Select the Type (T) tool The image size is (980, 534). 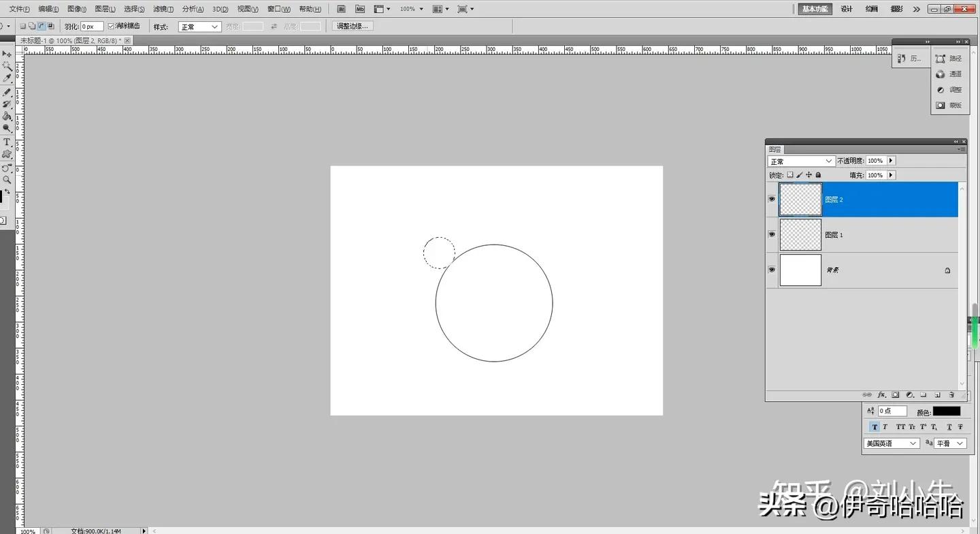point(7,142)
